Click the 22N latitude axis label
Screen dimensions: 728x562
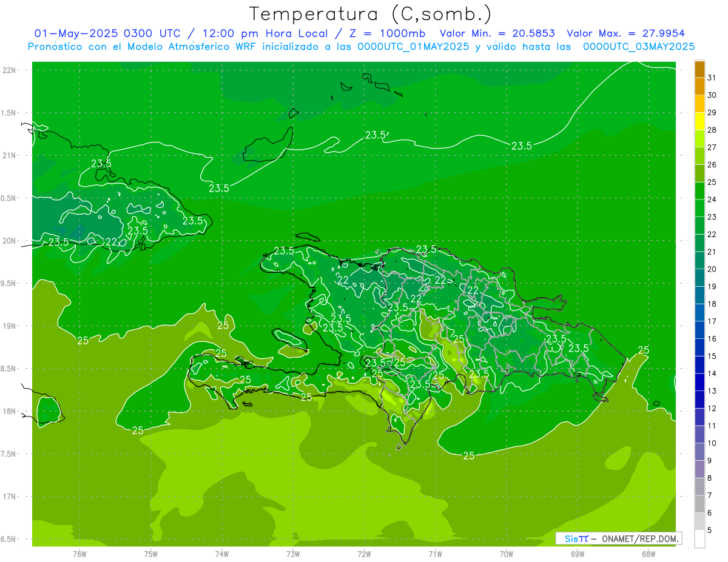10,70
